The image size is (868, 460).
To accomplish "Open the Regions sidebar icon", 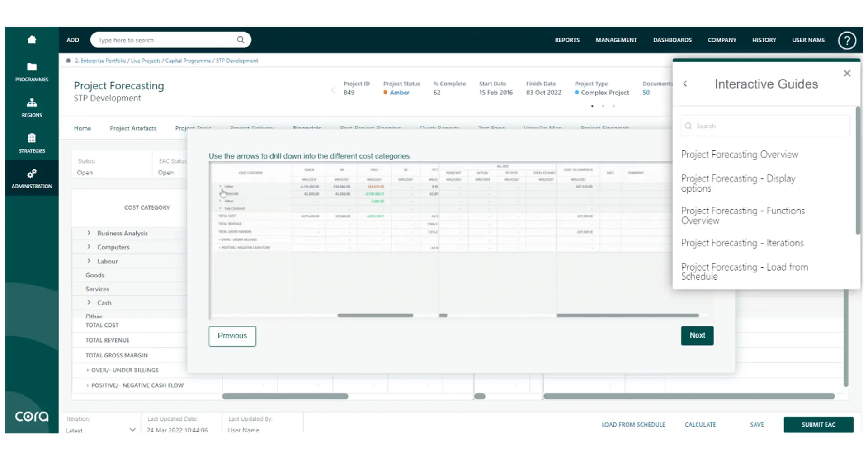I will point(32,103).
